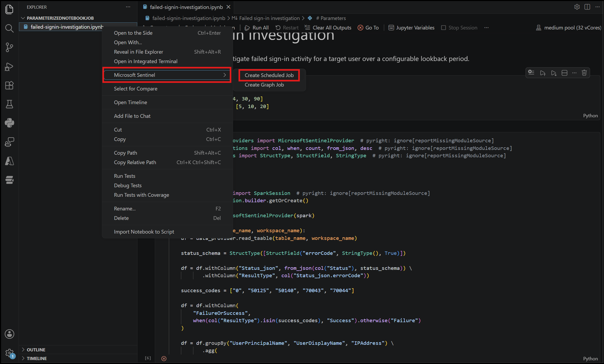Image resolution: width=604 pixels, height=364 pixels.
Task: Open the Copilot chat icon in activity bar
Action: [x=9, y=142]
